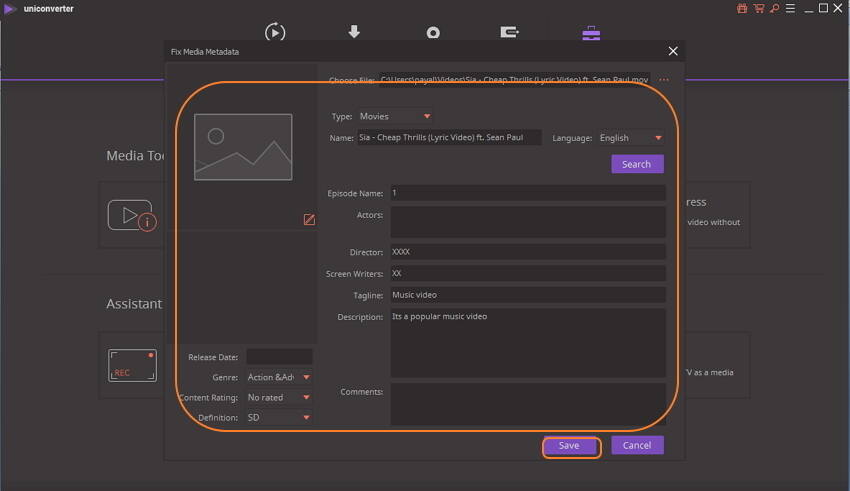
Task: Click the Description text area
Action: tap(528, 343)
